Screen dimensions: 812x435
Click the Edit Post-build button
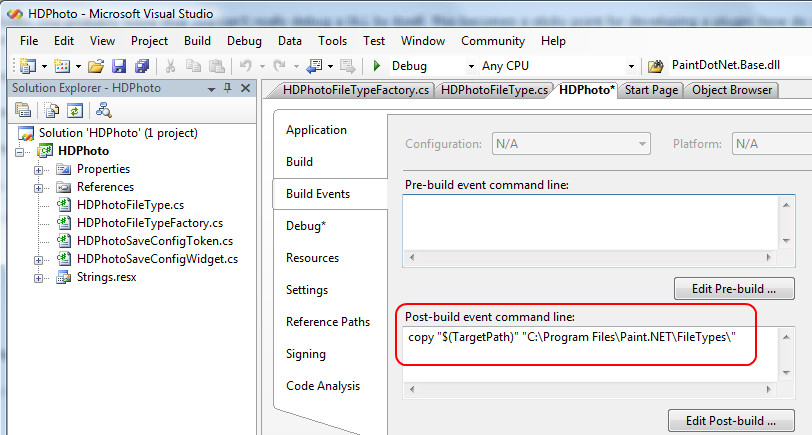click(731, 420)
